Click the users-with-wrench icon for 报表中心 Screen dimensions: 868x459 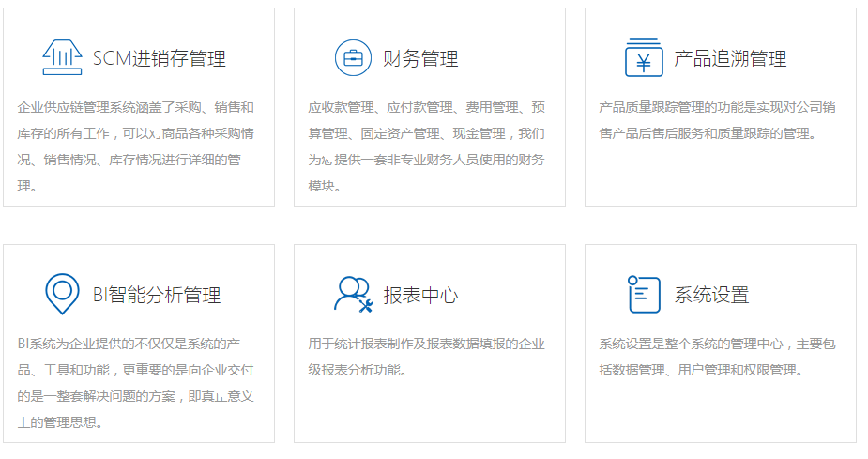click(353, 294)
